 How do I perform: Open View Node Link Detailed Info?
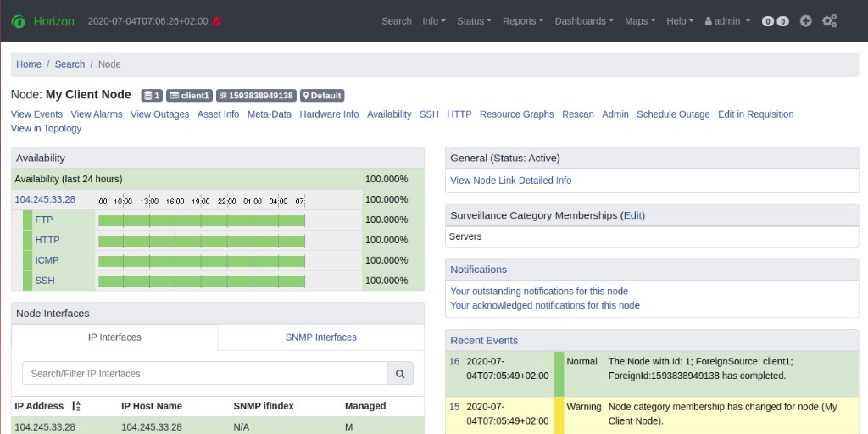tap(511, 181)
